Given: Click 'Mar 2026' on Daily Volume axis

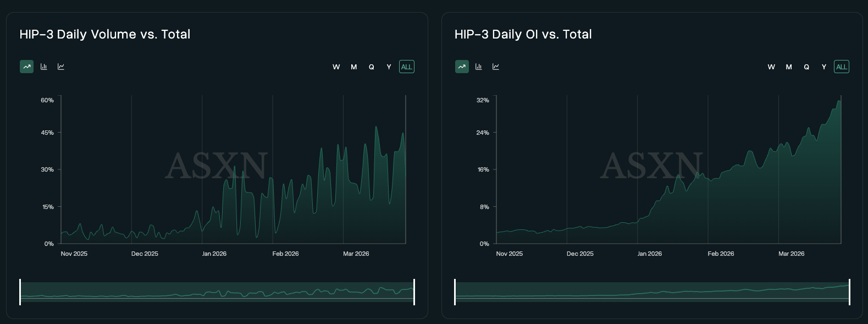Looking at the screenshot, I should [356, 254].
